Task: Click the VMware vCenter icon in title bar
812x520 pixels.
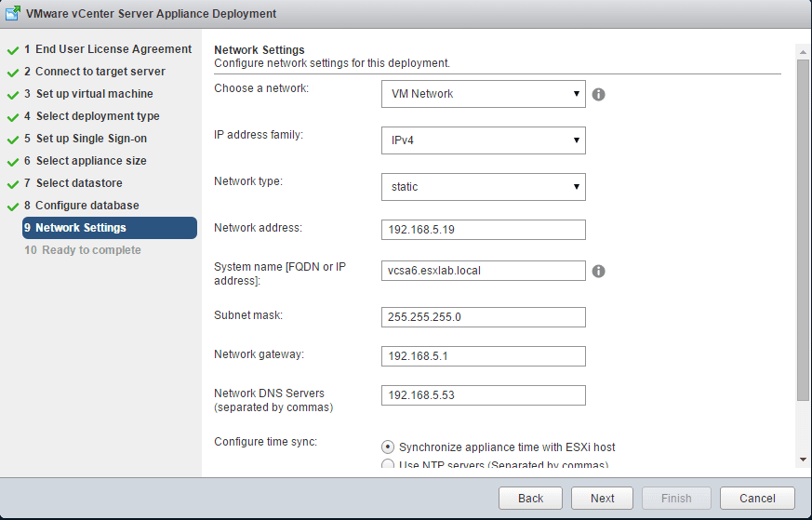Action: point(14,14)
